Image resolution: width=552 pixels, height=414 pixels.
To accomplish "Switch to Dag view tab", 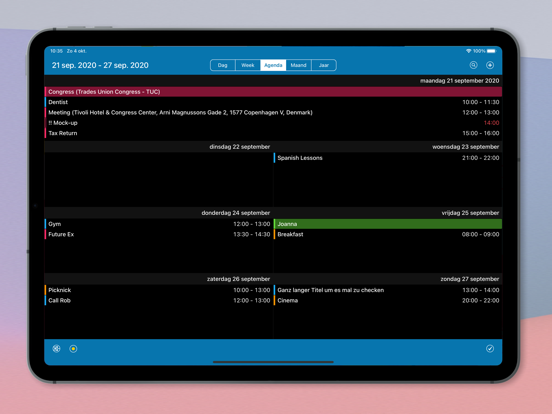I will pyautogui.click(x=222, y=65).
